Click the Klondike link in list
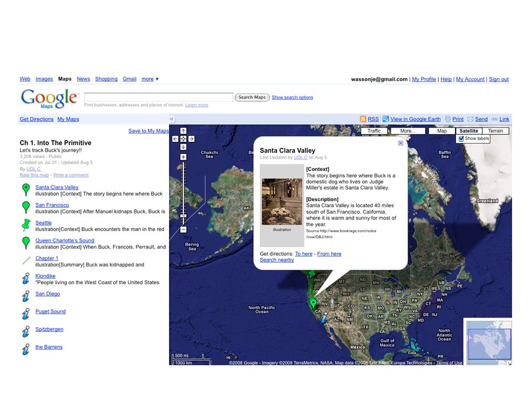The height and width of the screenshot is (399, 532). click(45, 276)
